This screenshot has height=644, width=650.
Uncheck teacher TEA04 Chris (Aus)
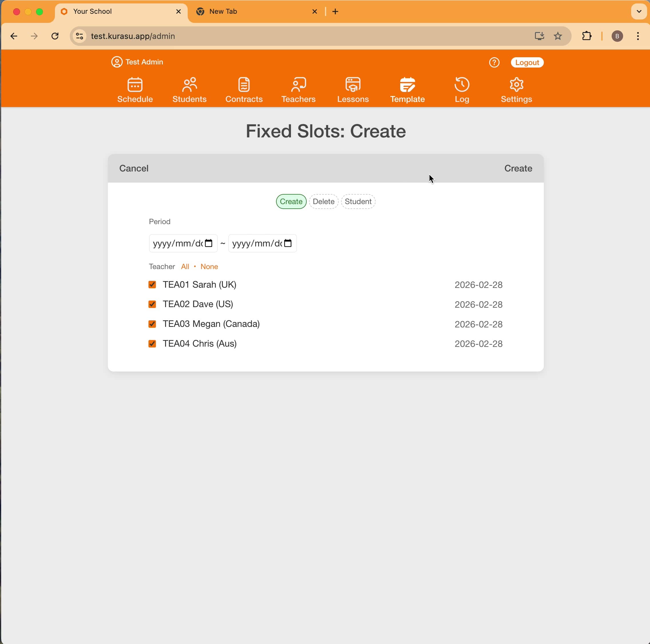(x=152, y=343)
